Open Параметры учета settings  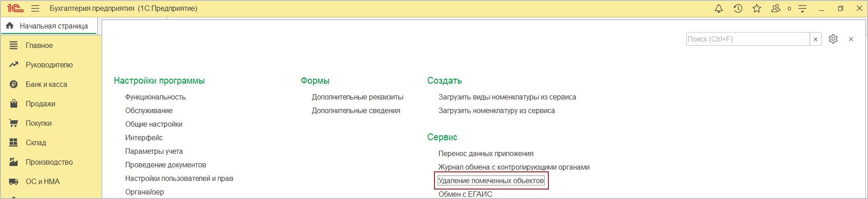point(154,151)
